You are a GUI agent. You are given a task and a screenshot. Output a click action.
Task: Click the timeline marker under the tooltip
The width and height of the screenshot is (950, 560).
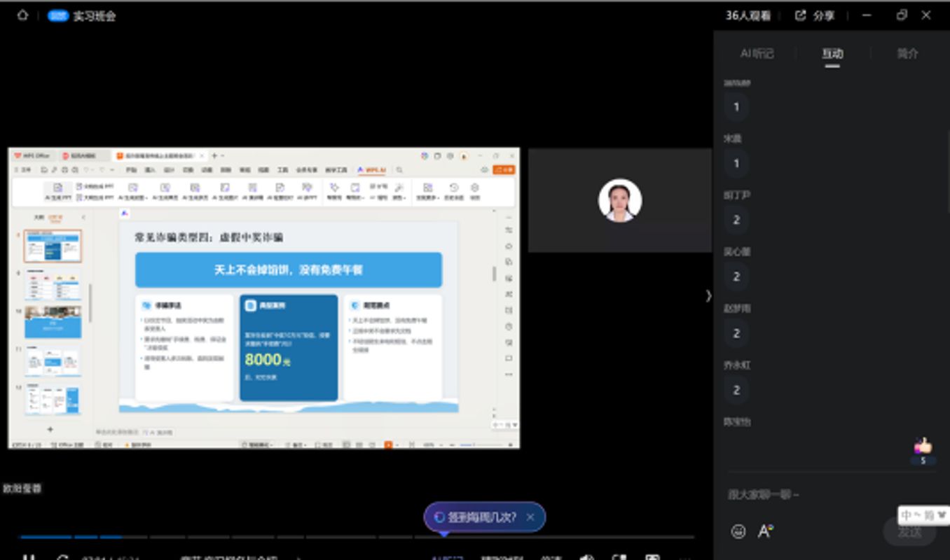pyautogui.click(x=443, y=534)
